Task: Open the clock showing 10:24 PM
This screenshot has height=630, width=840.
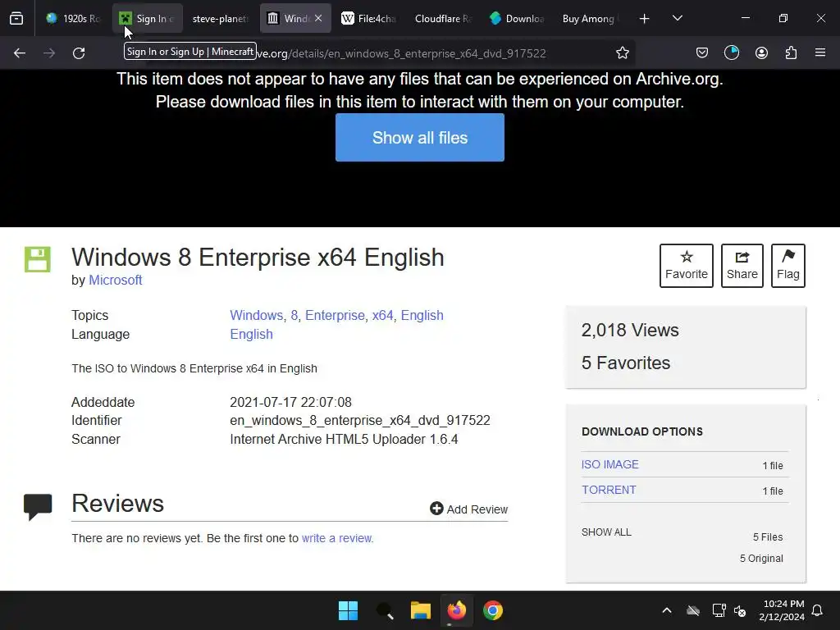Action: [782, 610]
